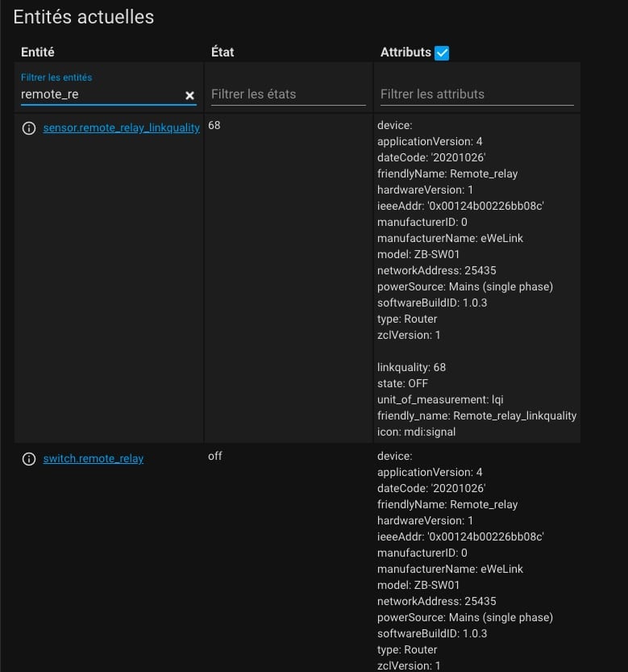Click the Entité column header

pos(38,52)
